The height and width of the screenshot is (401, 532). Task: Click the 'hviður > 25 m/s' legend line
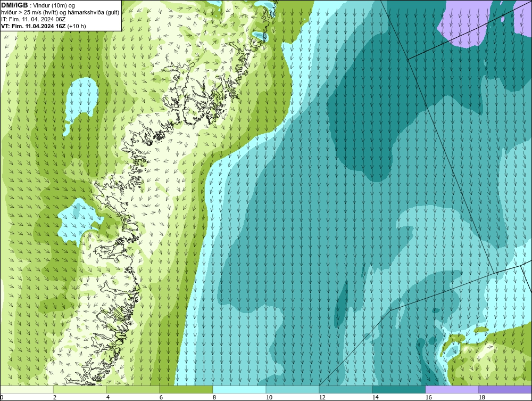point(61,12)
